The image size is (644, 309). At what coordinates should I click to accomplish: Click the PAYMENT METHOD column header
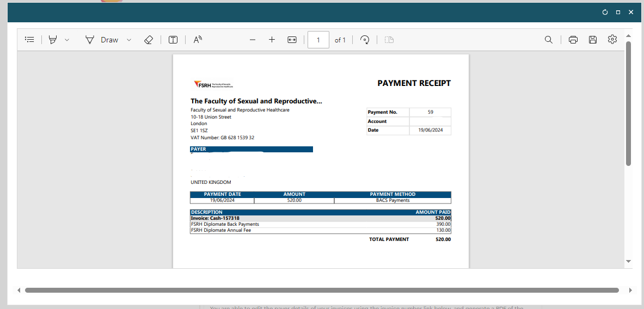coord(392,195)
